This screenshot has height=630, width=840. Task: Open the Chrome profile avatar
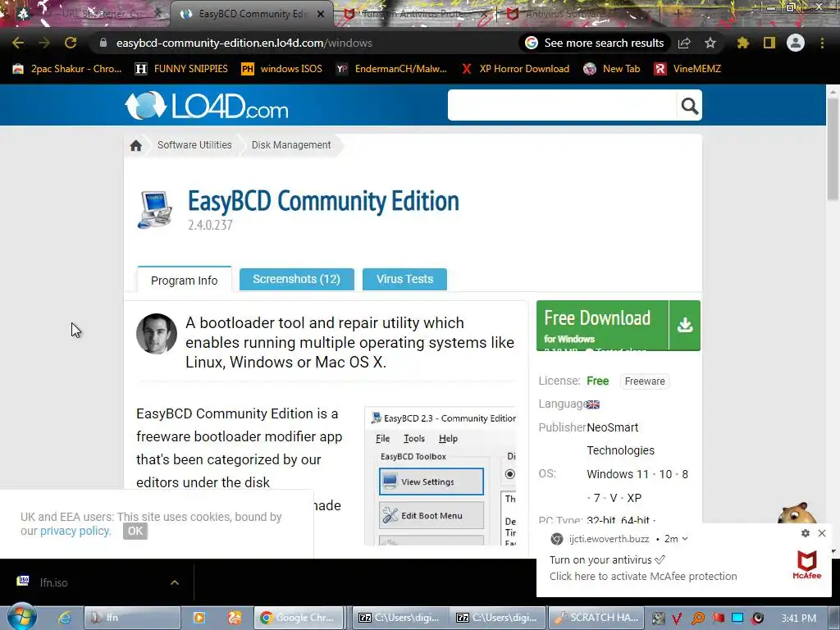[796, 43]
